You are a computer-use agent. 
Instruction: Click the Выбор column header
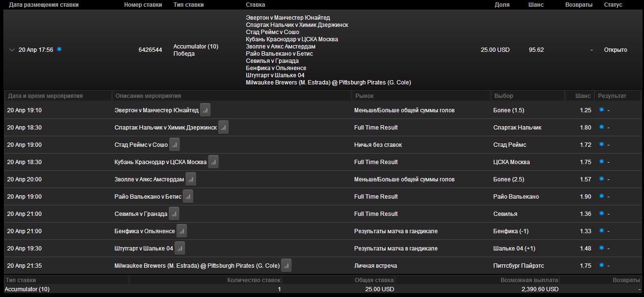pyautogui.click(x=503, y=96)
